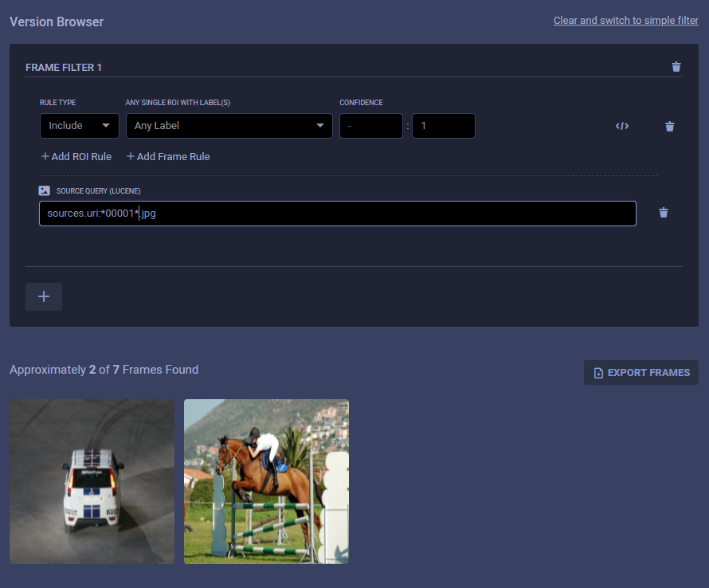The height and width of the screenshot is (588, 709).
Task: Click Add ROI Rule
Action: 76,157
